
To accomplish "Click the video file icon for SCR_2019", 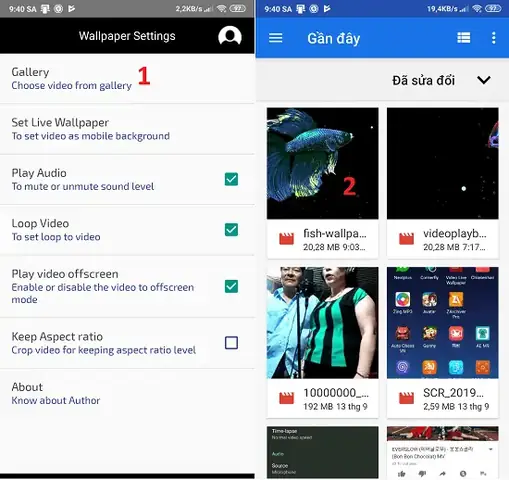I will [406, 398].
